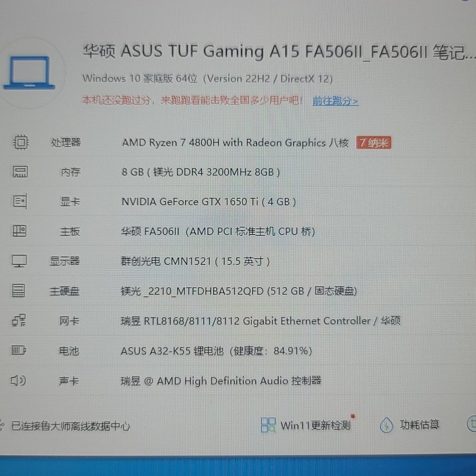The width and height of the screenshot is (476, 476).
Task: Click the 处理器 label
Action: pyautogui.click(x=66, y=142)
